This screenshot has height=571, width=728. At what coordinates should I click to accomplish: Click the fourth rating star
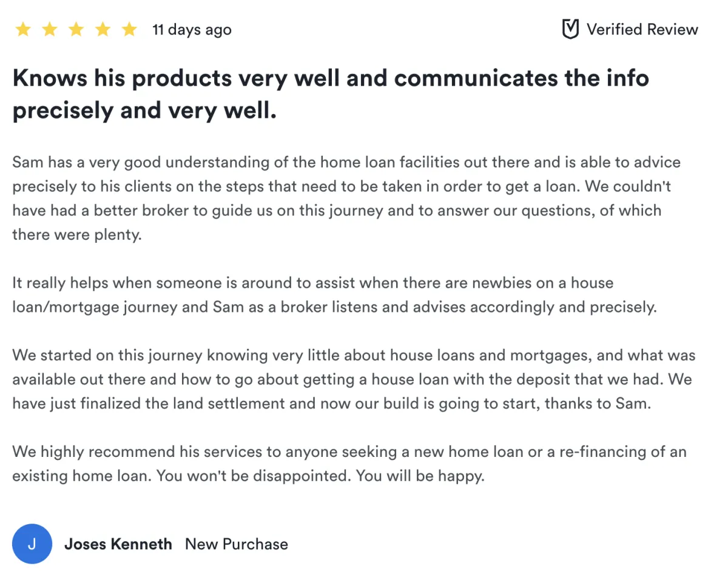[x=103, y=29]
